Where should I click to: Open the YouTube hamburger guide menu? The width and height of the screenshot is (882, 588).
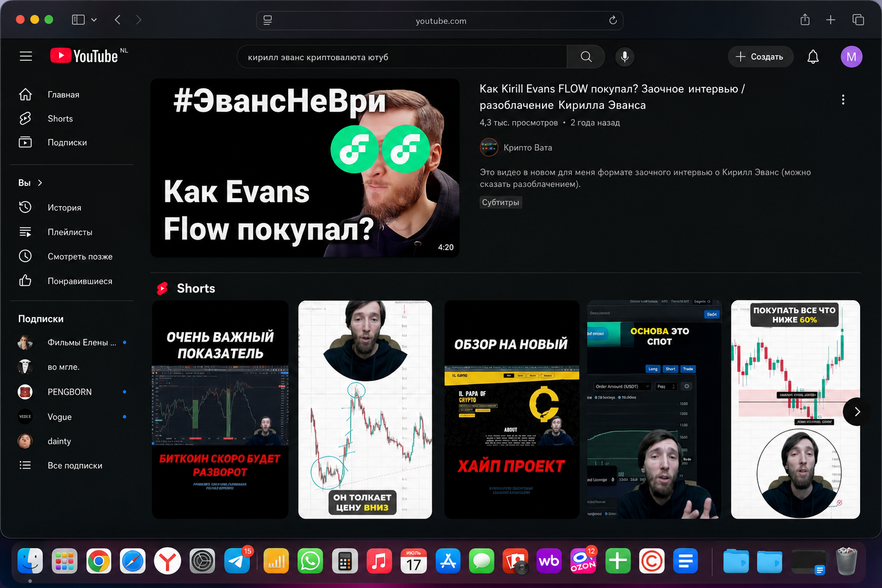pyautogui.click(x=26, y=56)
